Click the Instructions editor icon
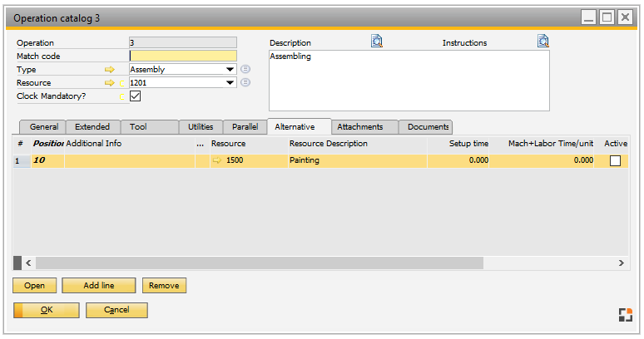 [543, 42]
